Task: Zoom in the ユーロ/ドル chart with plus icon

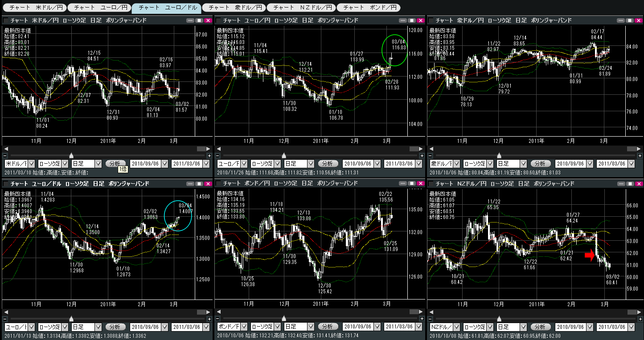Action: pos(209,319)
